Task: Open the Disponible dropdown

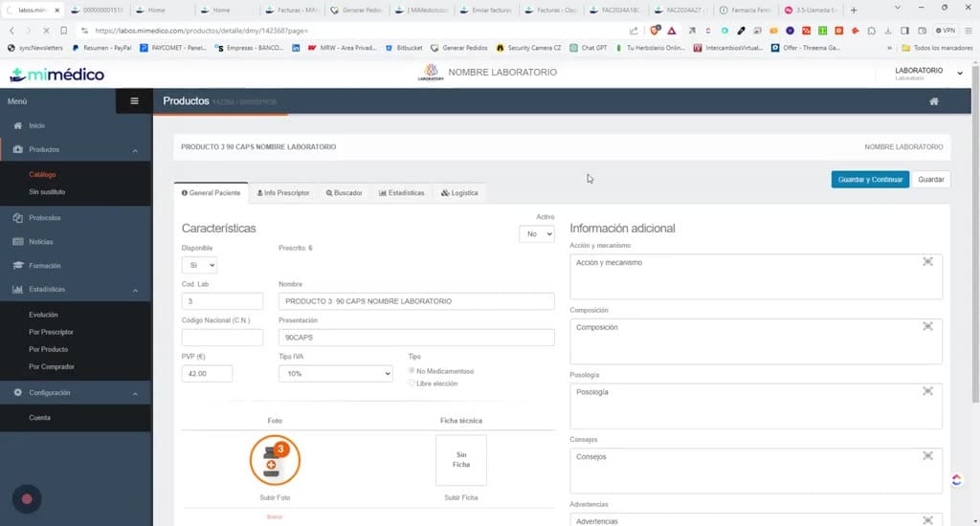Action: 199,265
